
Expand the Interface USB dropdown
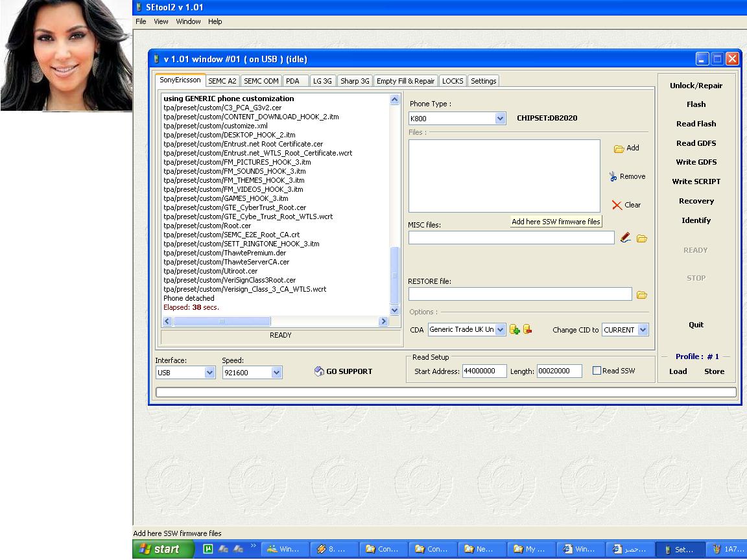(x=209, y=373)
